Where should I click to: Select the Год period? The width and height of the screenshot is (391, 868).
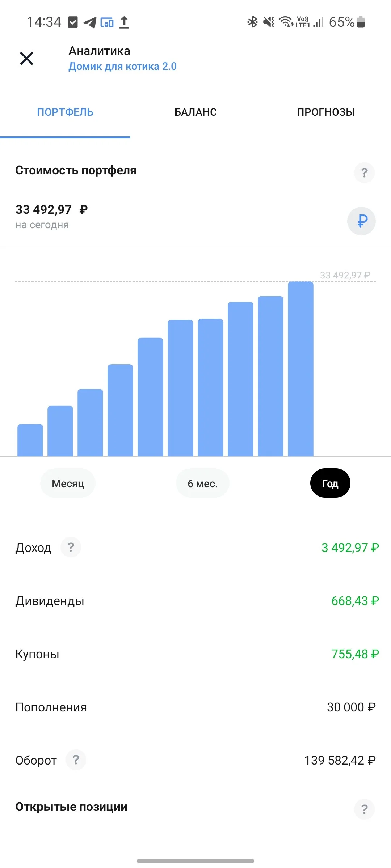coord(330,483)
